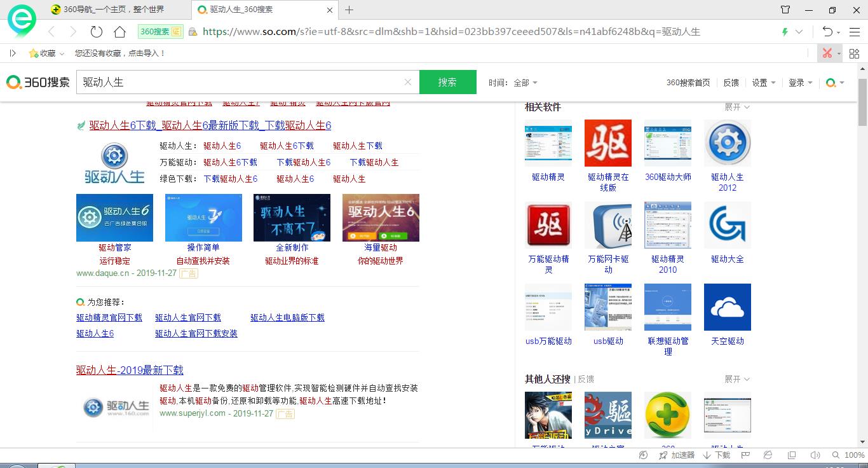This screenshot has width=868, height=468.
Task: Go to the browser home page icon
Action: coord(119,32)
